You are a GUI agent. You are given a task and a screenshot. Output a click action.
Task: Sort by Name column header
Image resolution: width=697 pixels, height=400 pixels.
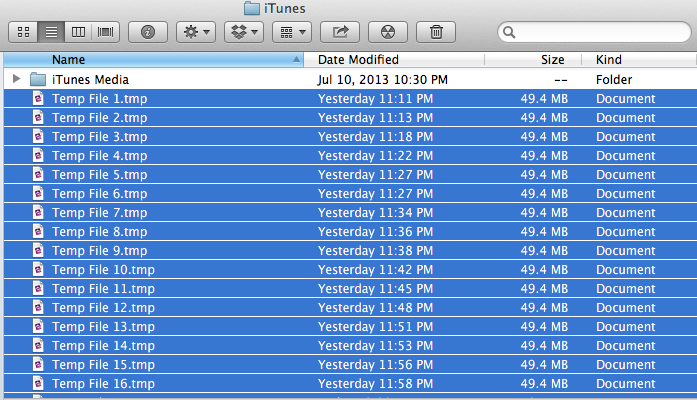pos(154,60)
